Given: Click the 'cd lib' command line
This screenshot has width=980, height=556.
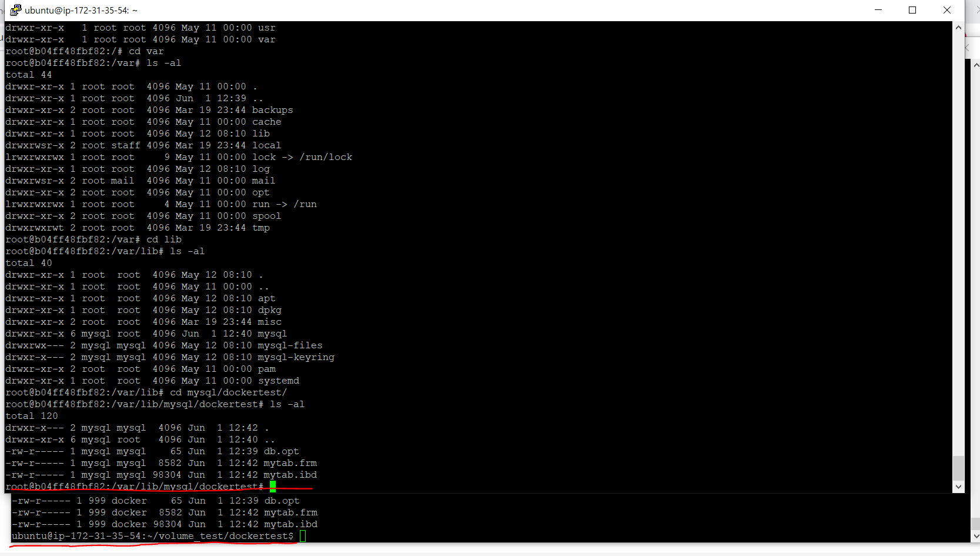Looking at the screenshot, I should [x=93, y=239].
